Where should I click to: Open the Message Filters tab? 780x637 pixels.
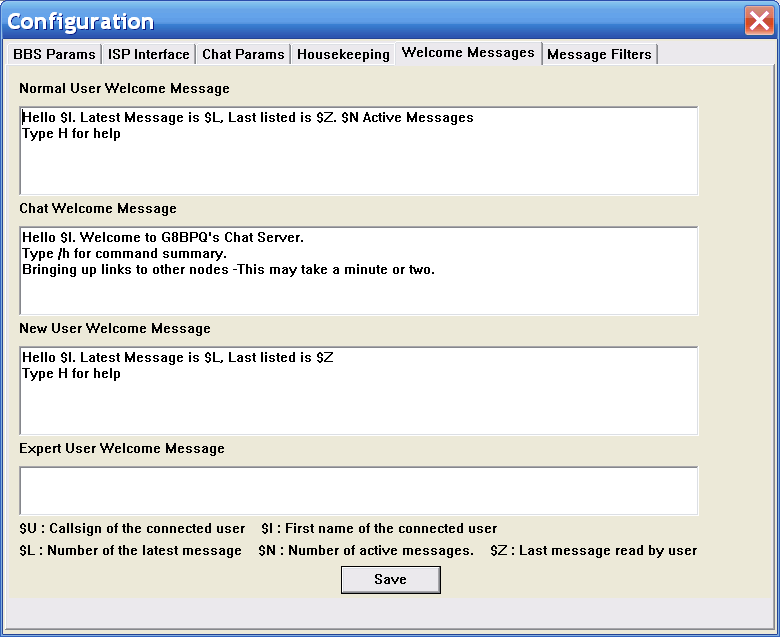599,54
